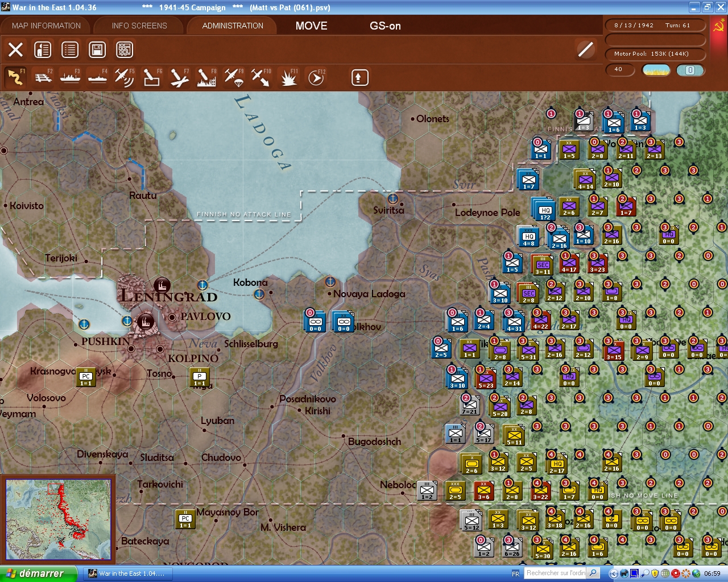Select the P unit east of Tosno

point(200,377)
